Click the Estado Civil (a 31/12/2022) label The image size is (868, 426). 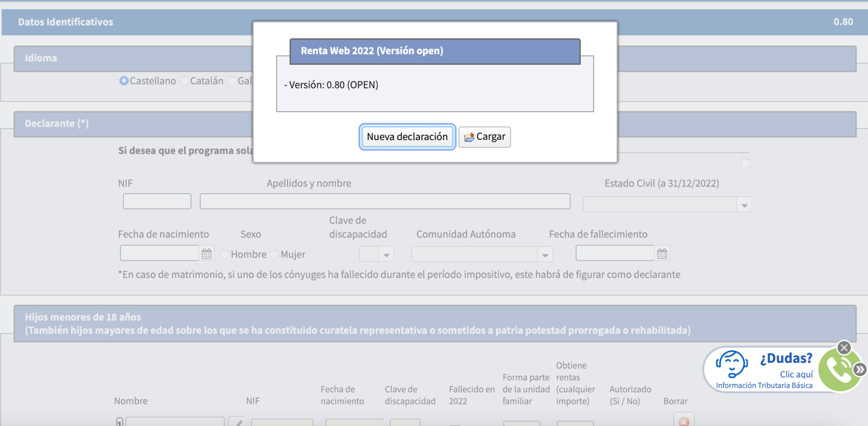662,183
